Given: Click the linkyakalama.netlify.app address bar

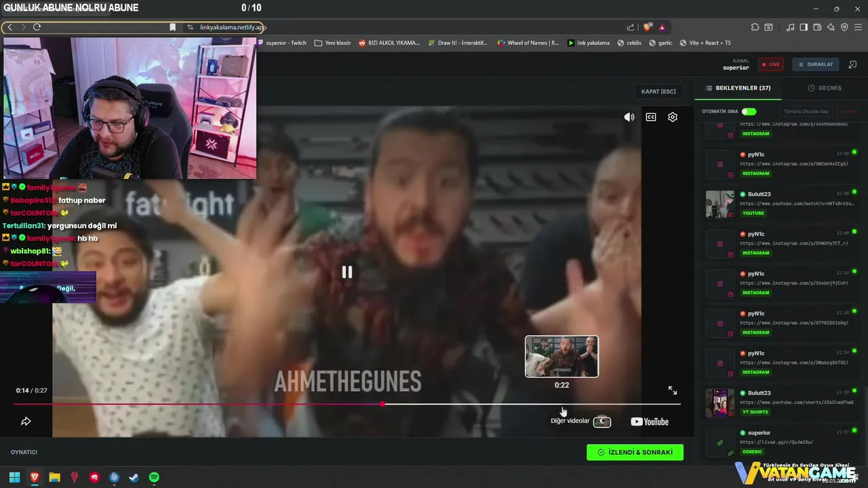Looking at the screenshot, I should 233,27.
